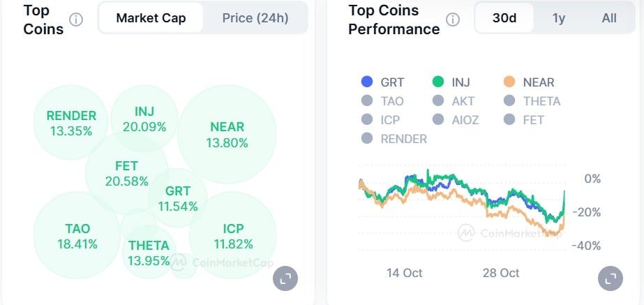Image resolution: width=644 pixels, height=305 pixels.
Task: Expand the performance chart to fullscreen
Action: tap(610, 278)
